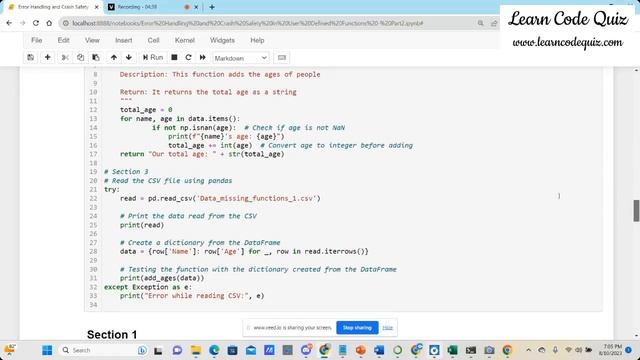Screen dimensions: 640x360
Task: Open the Widgets menu
Action: point(222,40)
